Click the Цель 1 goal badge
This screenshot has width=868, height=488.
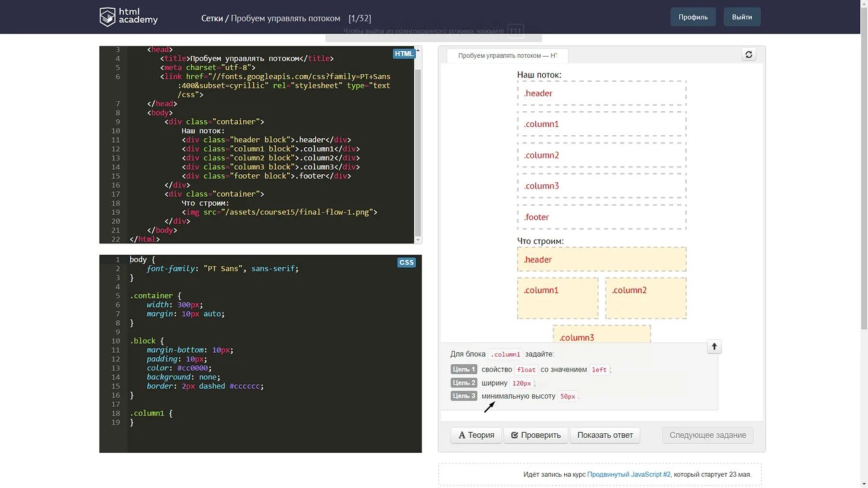[x=464, y=369]
